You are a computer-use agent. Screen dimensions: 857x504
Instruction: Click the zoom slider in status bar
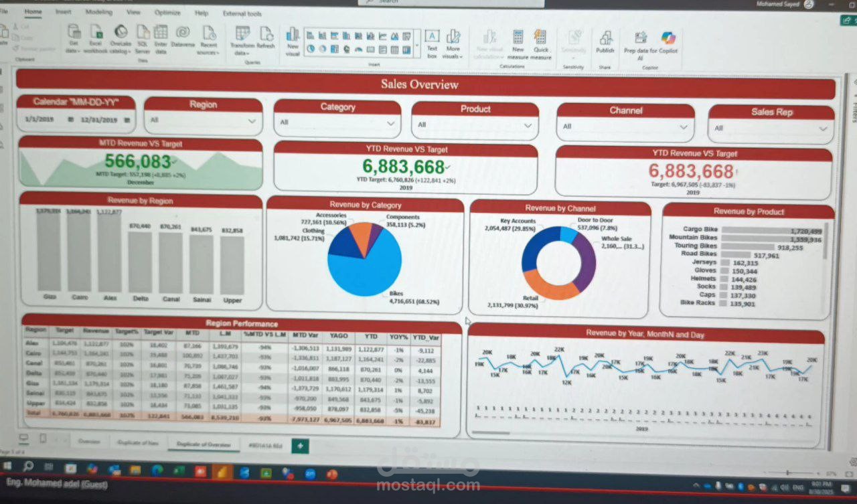click(789, 473)
